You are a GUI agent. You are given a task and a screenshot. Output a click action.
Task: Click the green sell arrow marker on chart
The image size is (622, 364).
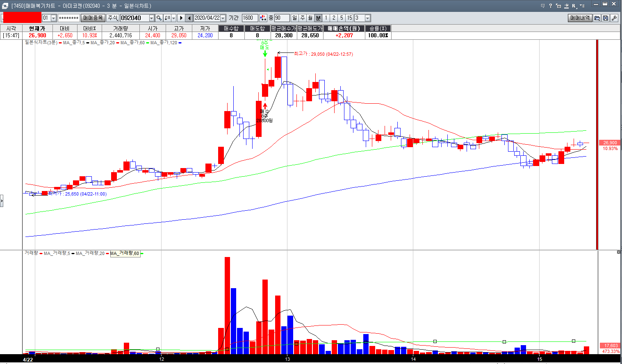pos(265,53)
